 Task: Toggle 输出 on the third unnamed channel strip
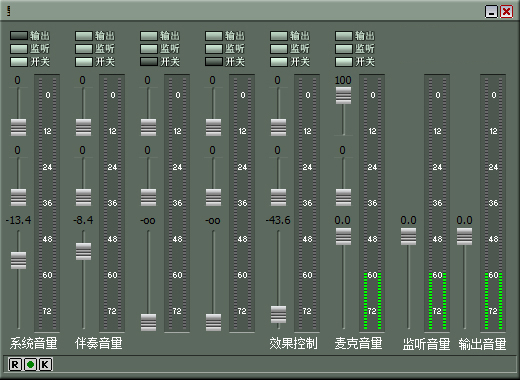click(149, 36)
